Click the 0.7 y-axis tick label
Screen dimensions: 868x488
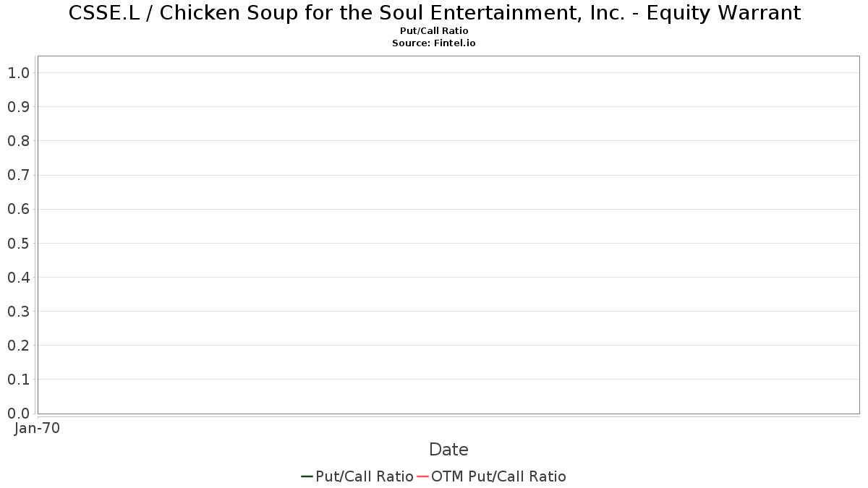point(18,175)
